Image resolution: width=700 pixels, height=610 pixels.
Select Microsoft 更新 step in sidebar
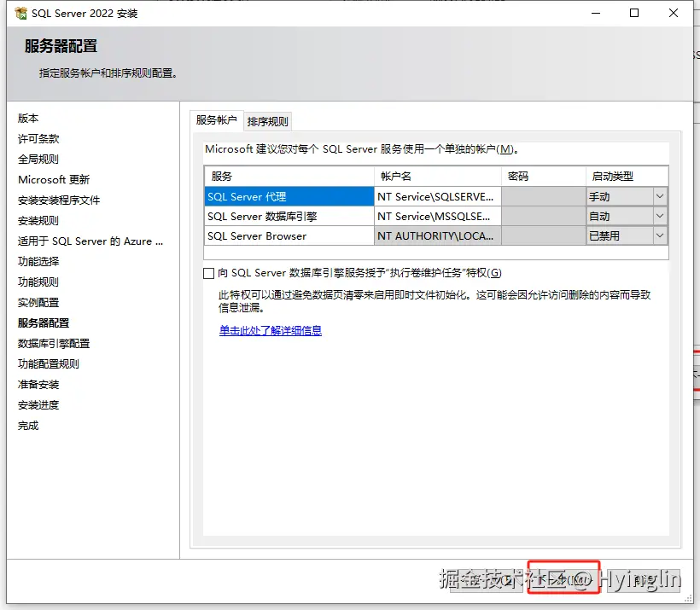pos(54,180)
